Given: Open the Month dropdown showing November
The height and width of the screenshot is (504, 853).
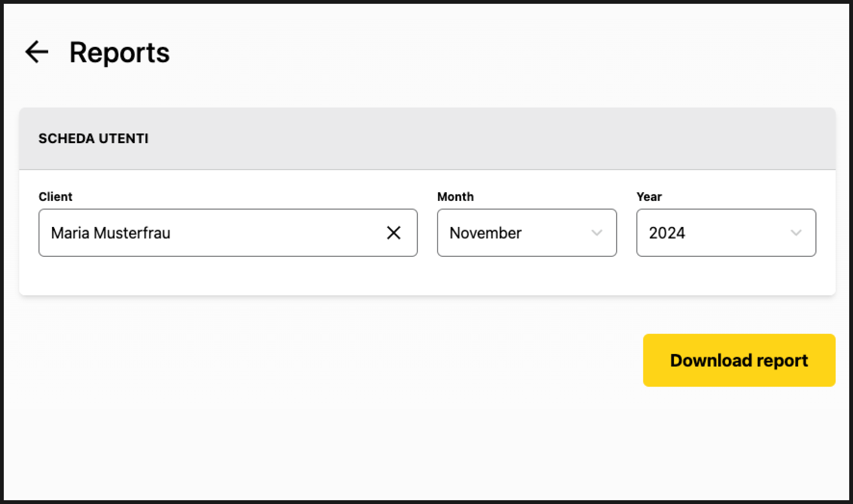Looking at the screenshot, I should (x=526, y=233).
